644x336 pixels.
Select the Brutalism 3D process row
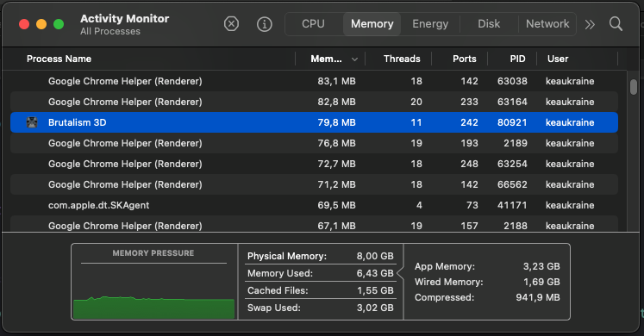[x=314, y=122]
